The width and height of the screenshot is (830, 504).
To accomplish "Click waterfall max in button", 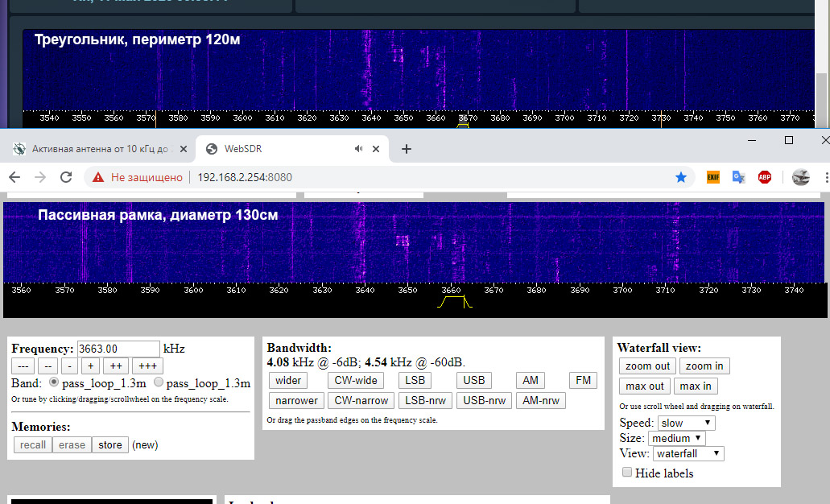I will [x=696, y=386].
